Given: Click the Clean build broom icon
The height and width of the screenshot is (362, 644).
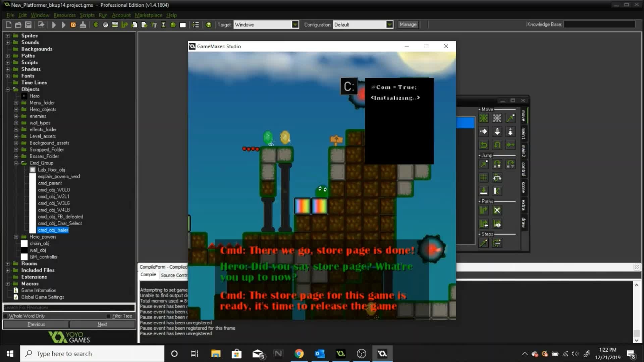Looking at the screenshot, I should pos(83,25).
